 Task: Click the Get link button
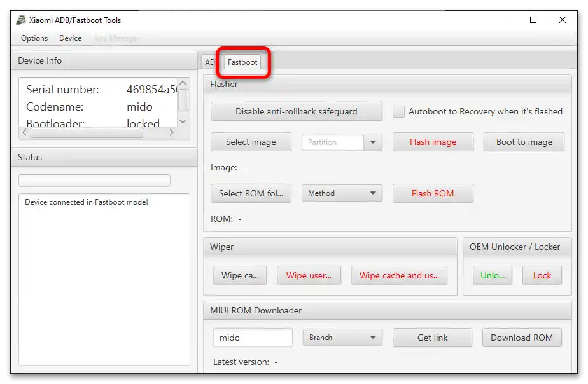click(x=432, y=338)
